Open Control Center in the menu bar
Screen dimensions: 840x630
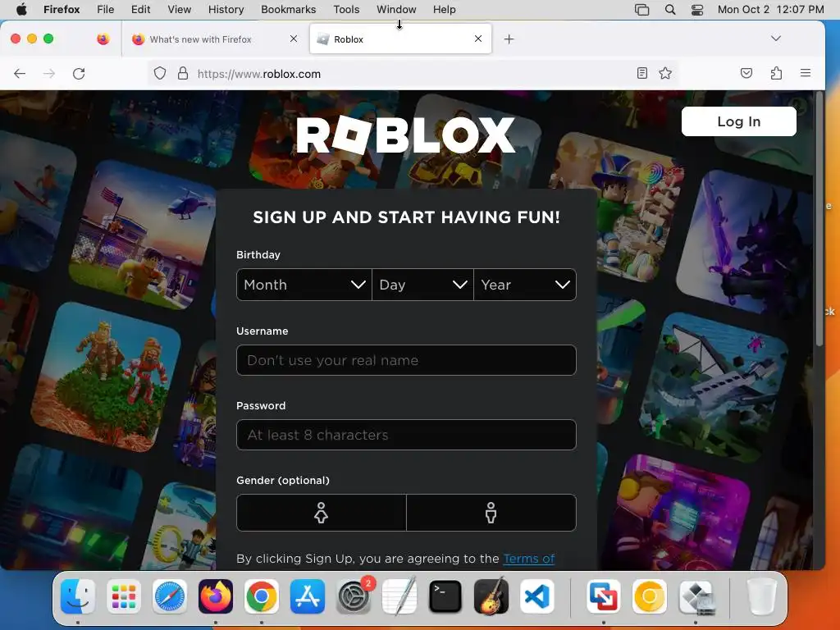point(697,10)
